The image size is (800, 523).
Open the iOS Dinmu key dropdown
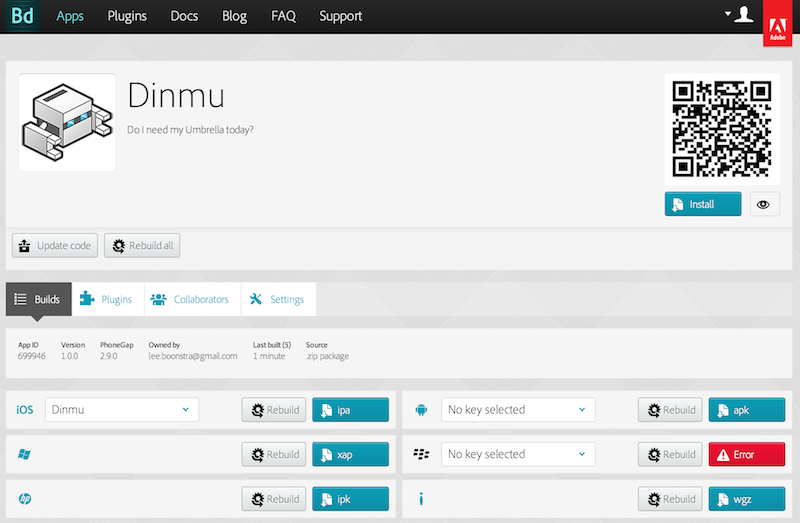(x=122, y=410)
